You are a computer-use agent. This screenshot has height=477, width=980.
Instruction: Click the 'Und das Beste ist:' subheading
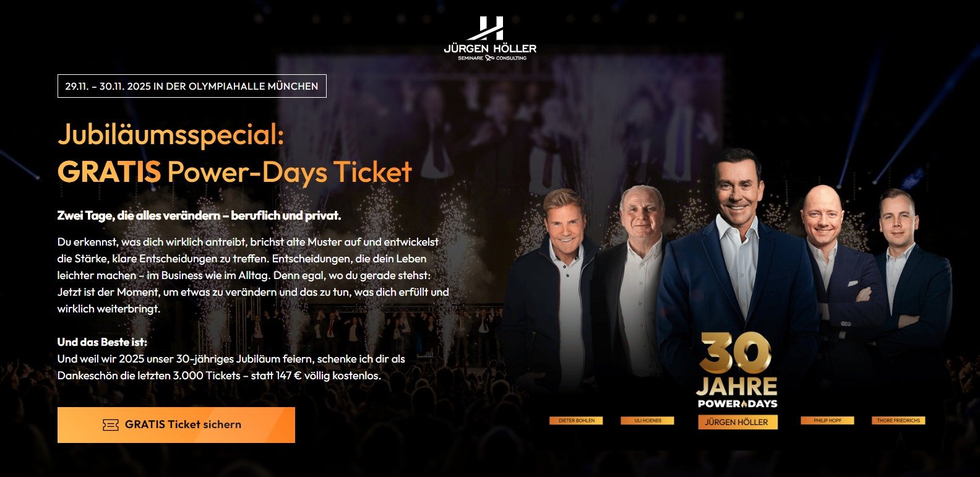[102, 342]
